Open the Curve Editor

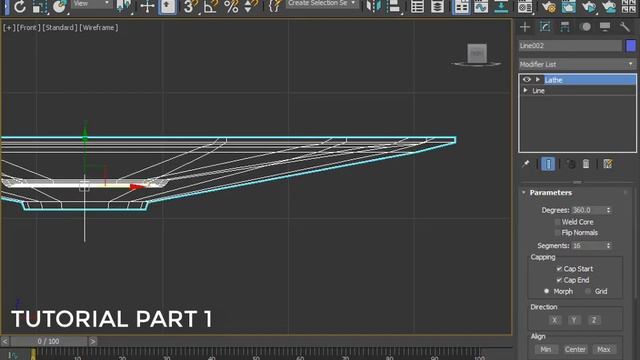coord(481,7)
